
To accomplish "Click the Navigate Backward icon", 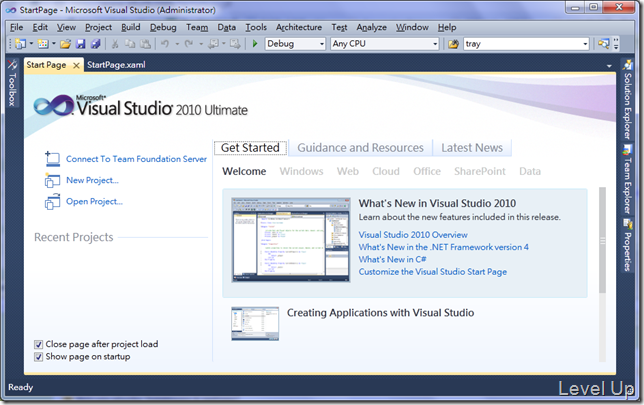I will pyautogui.click(x=214, y=44).
